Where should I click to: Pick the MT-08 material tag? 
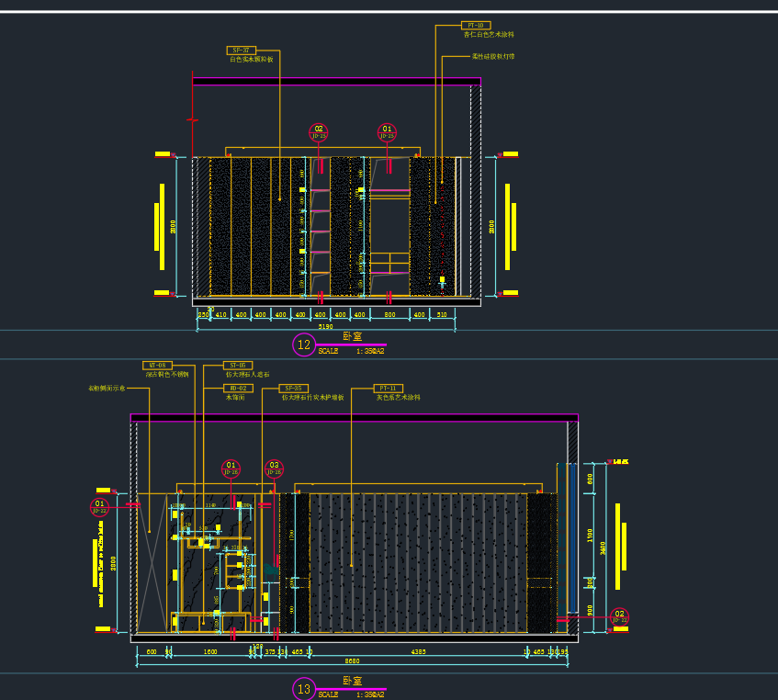(157, 365)
